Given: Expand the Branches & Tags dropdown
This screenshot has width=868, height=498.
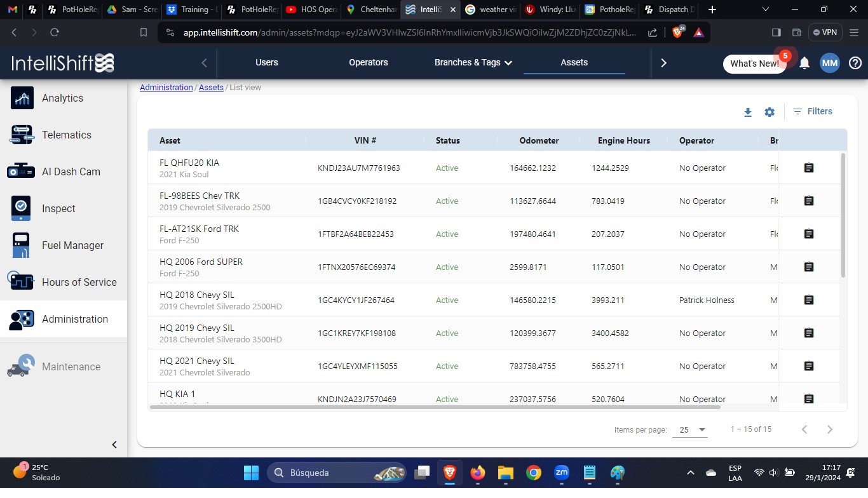Looking at the screenshot, I should [473, 62].
